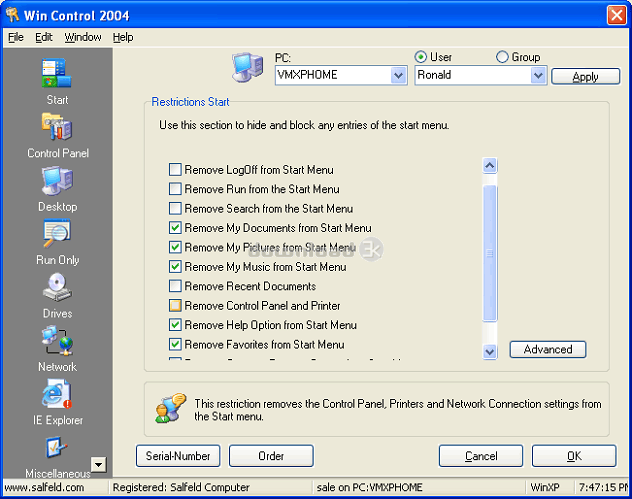Screen dimensions: 632x499
Task: Open the Desktop restrictions icon
Action: tap(56, 182)
